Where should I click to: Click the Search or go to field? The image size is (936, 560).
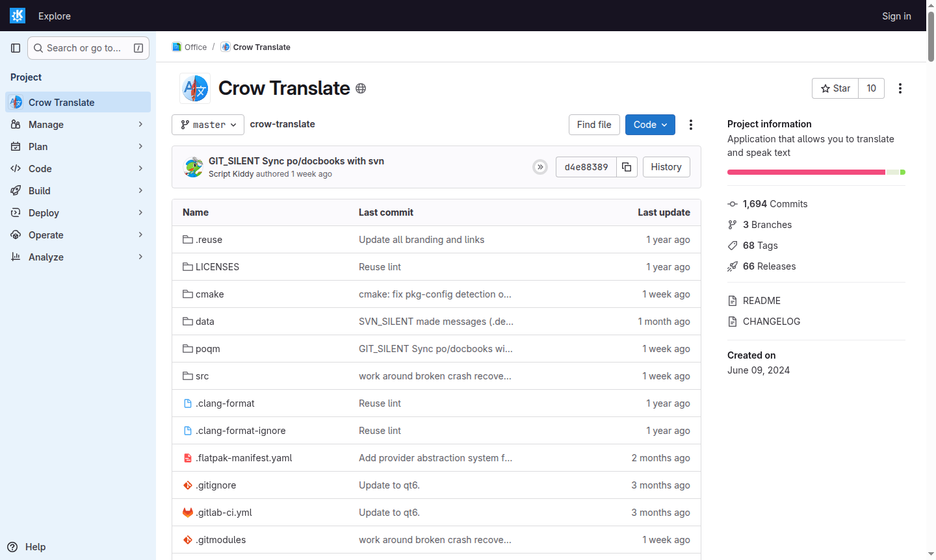(88, 47)
